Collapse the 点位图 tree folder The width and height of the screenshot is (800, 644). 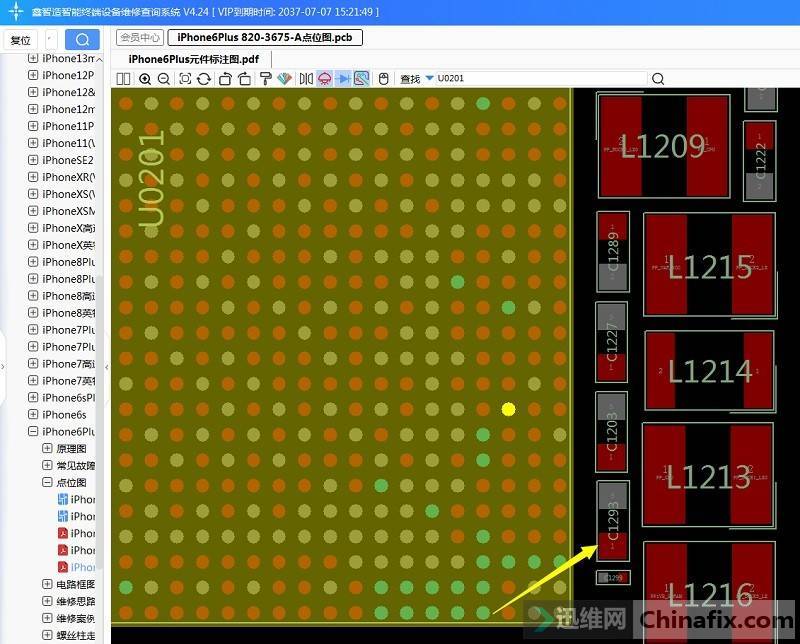(47, 482)
